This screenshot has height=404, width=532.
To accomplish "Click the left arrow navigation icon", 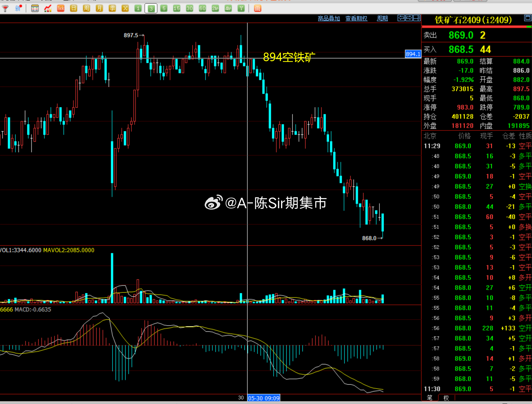I will (x=401, y=18).
